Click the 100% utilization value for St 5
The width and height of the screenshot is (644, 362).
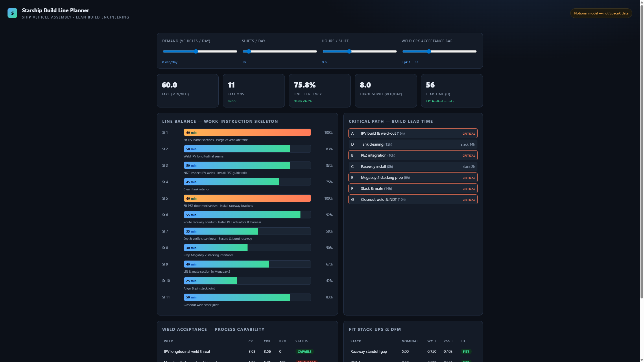click(x=328, y=198)
